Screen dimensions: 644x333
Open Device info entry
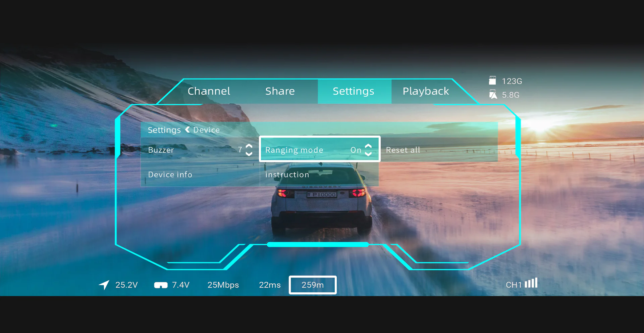click(170, 175)
